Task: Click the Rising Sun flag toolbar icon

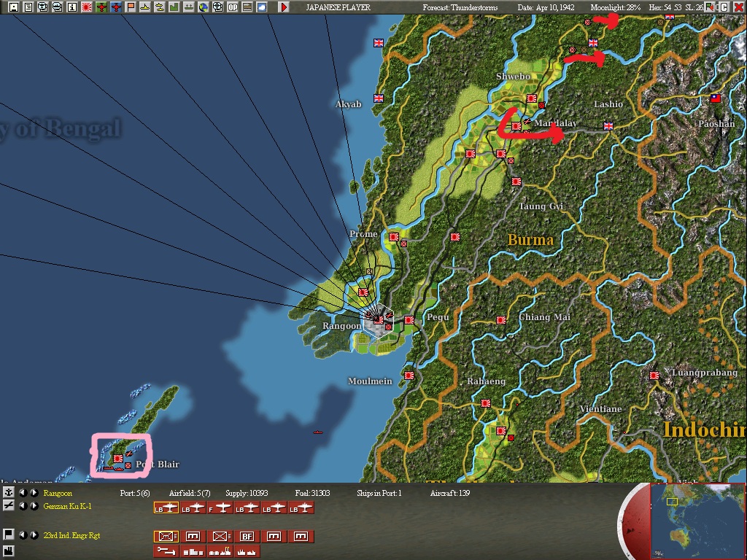Action: point(87,7)
